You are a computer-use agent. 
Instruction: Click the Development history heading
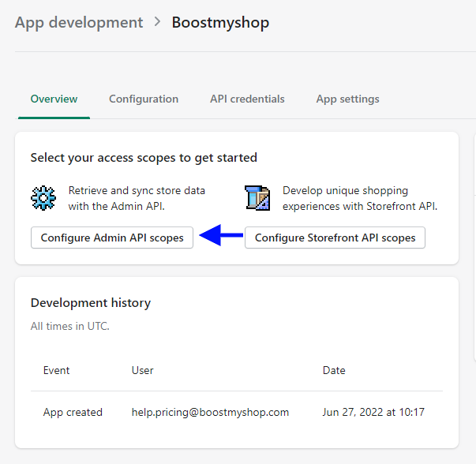(x=91, y=303)
